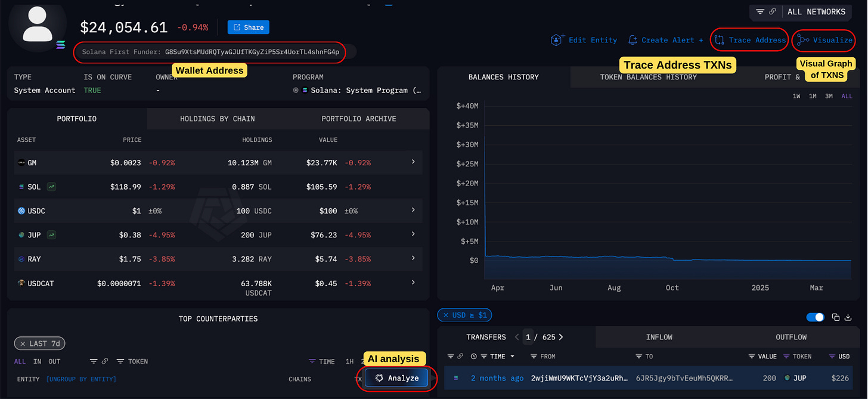
Task: Toggle the blue switch above transfers table
Action: (x=815, y=317)
